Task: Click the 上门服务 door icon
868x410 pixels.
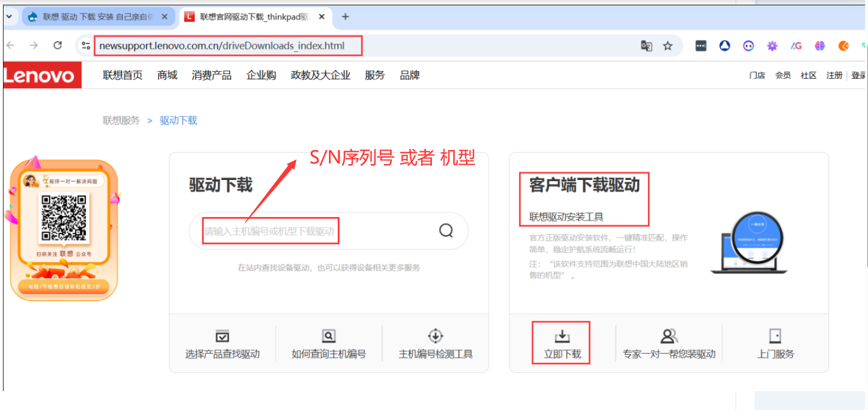Action: pos(776,336)
